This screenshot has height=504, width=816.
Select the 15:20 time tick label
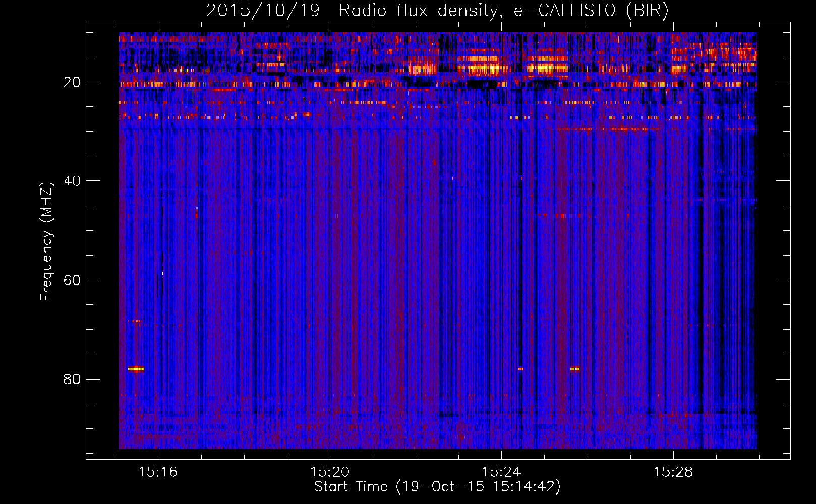(x=330, y=472)
